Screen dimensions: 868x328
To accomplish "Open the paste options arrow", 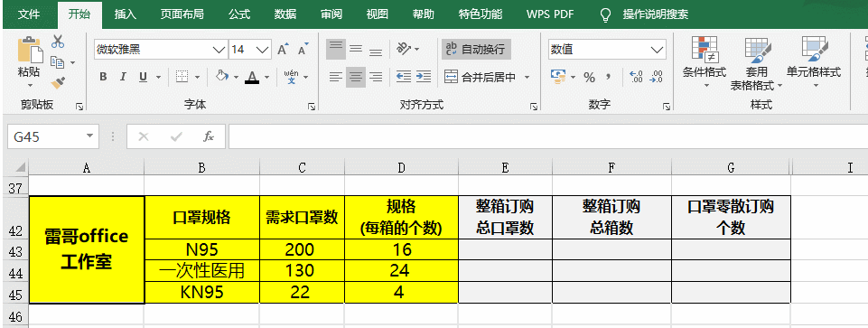I will click(x=30, y=85).
